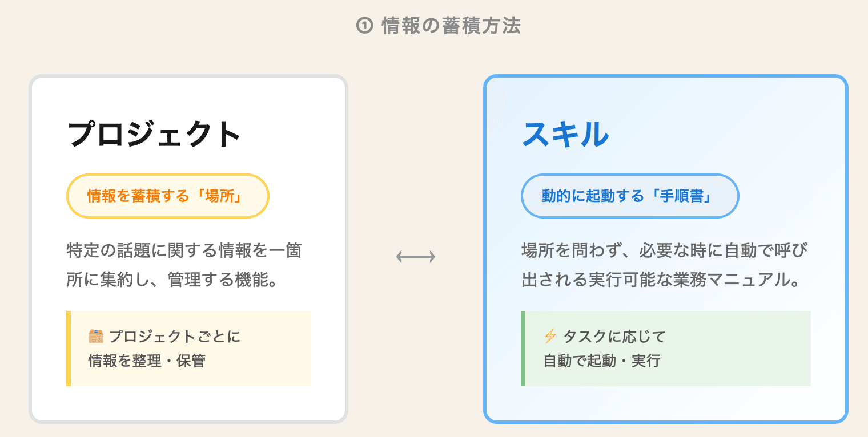
Task: Select the 情報の蓄積方法 heading text
Action: [x=451, y=26]
